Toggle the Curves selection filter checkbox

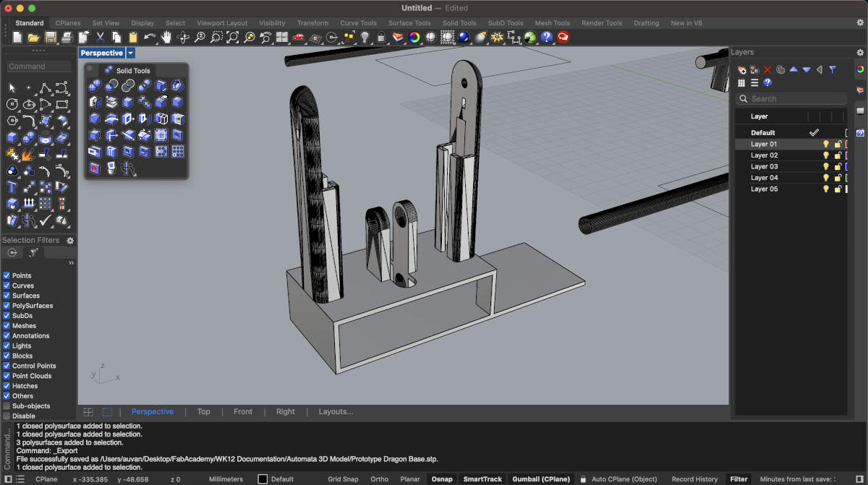coord(7,286)
